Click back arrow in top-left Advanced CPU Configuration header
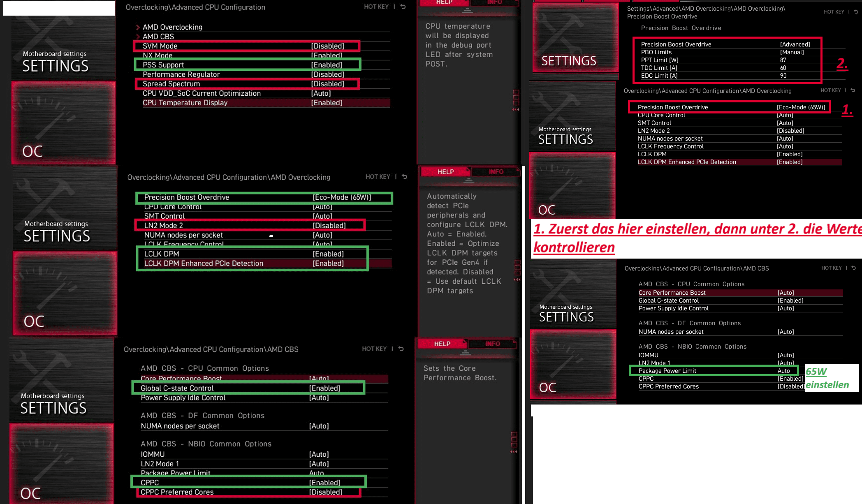The image size is (862, 504). click(x=403, y=7)
